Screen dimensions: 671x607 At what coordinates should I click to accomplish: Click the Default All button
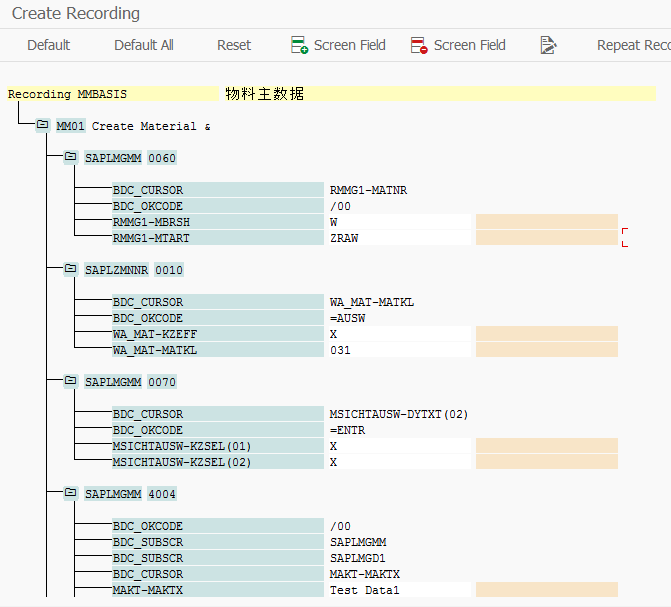pyautogui.click(x=144, y=45)
